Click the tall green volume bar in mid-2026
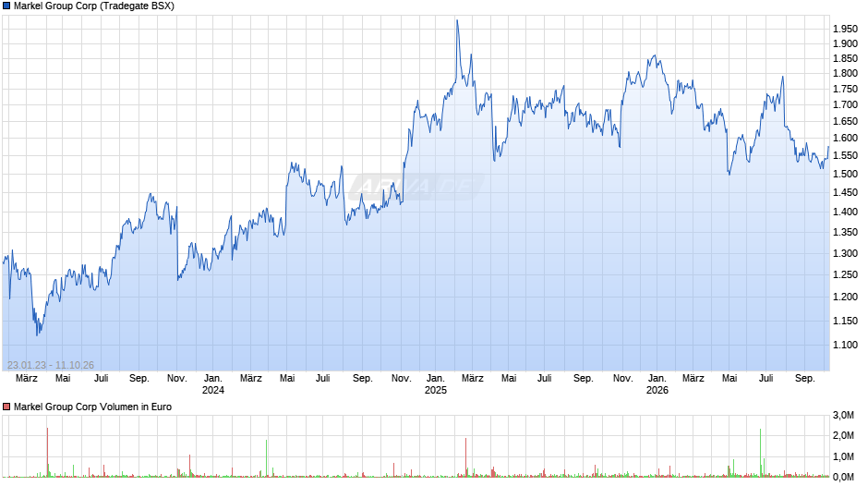The height and width of the screenshot is (486, 868). [x=761, y=452]
